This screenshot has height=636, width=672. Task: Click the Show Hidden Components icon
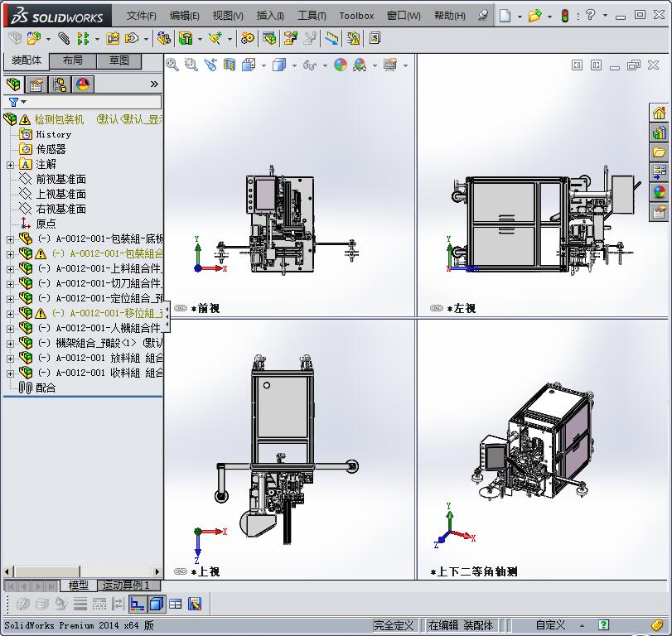point(163,39)
